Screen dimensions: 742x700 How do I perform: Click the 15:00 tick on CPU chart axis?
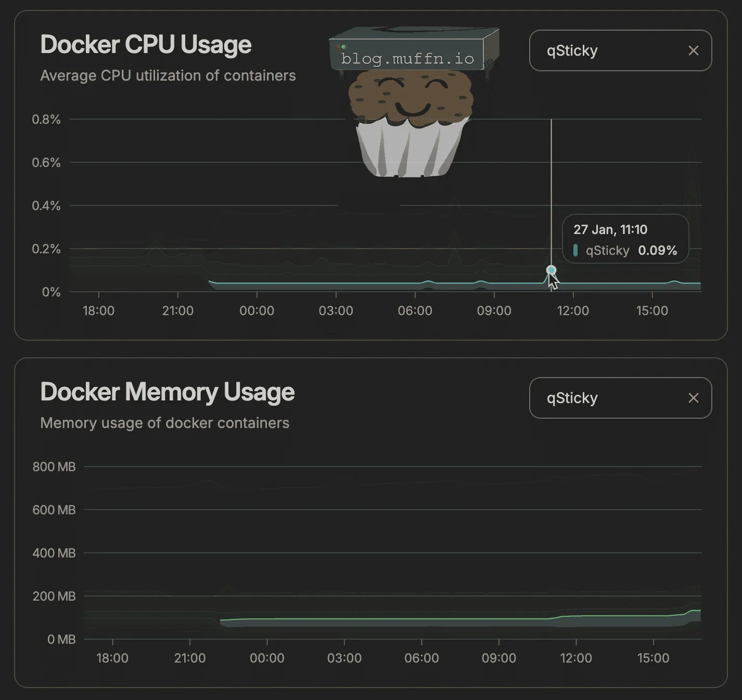pyautogui.click(x=652, y=310)
